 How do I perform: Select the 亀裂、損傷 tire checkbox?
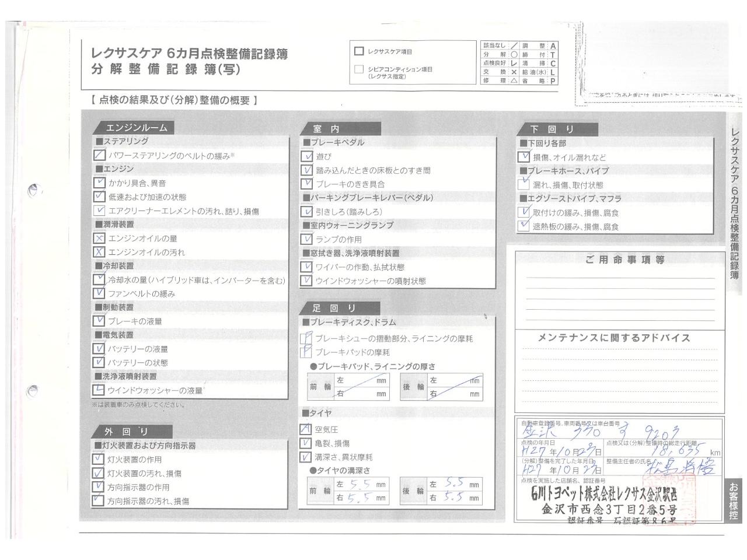tap(305, 443)
